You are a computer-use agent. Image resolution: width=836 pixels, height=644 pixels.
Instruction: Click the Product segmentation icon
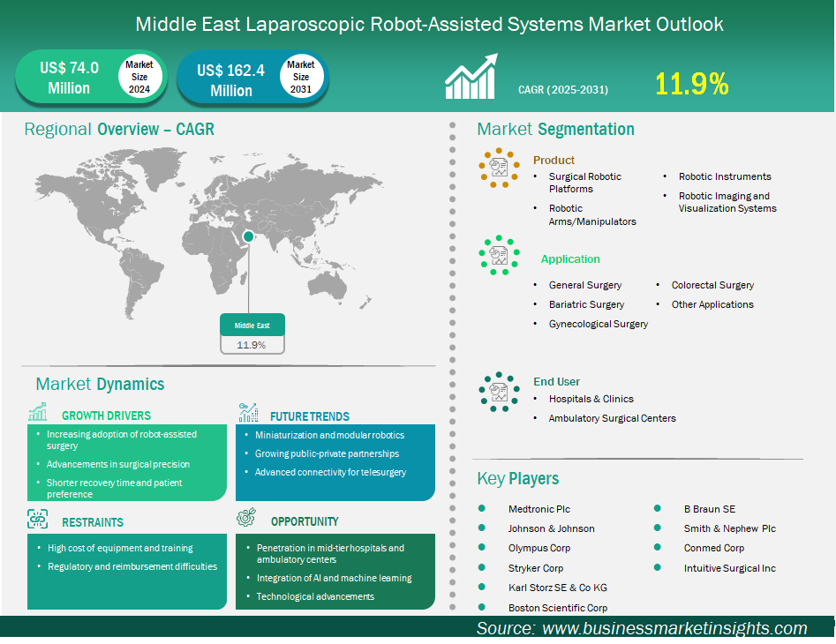tap(500, 167)
